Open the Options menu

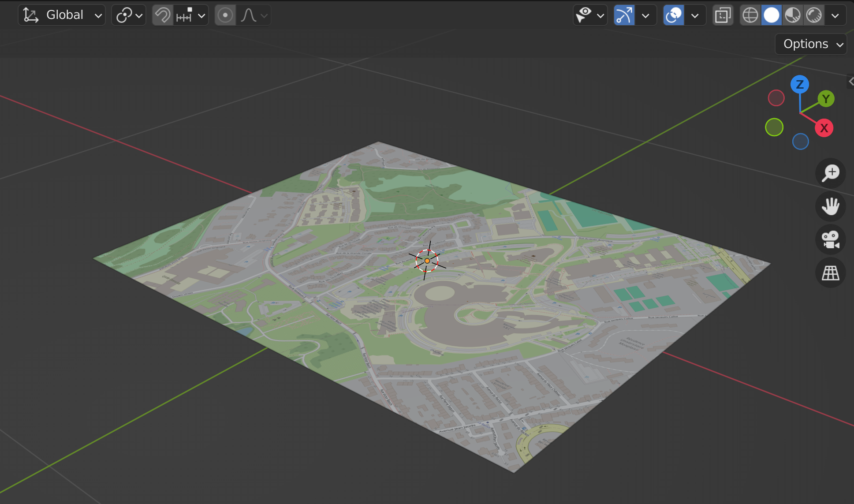pos(811,44)
